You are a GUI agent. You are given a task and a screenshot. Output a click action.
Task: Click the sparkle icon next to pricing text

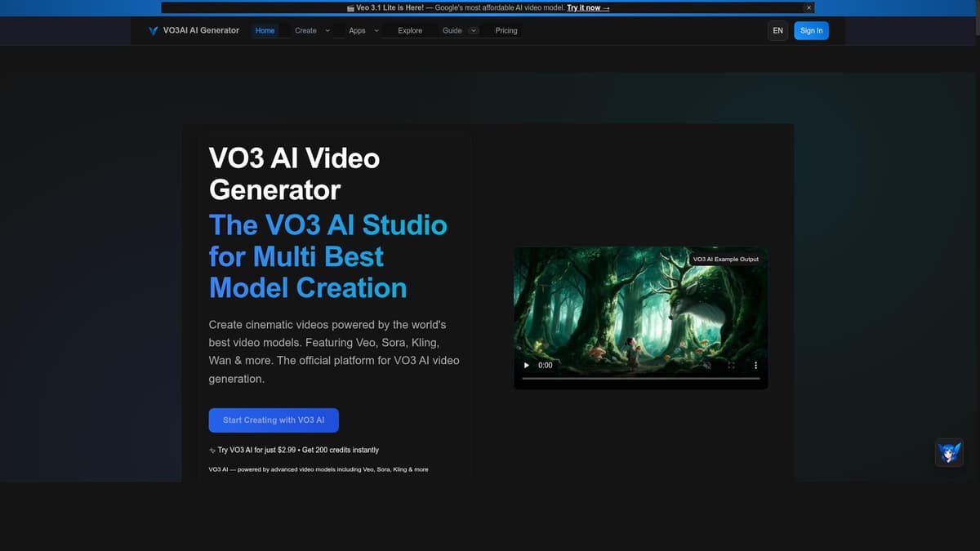212,450
